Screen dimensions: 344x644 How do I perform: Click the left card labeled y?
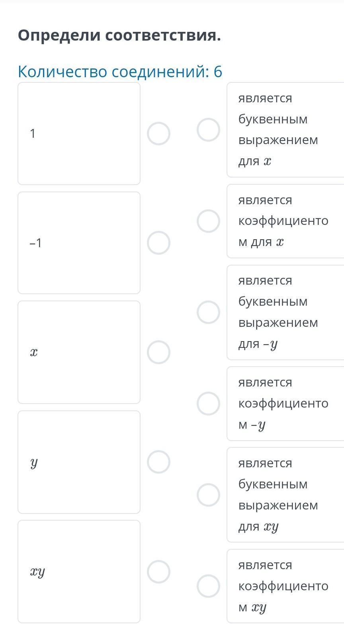pyautogui.click(x=79, y=462)
